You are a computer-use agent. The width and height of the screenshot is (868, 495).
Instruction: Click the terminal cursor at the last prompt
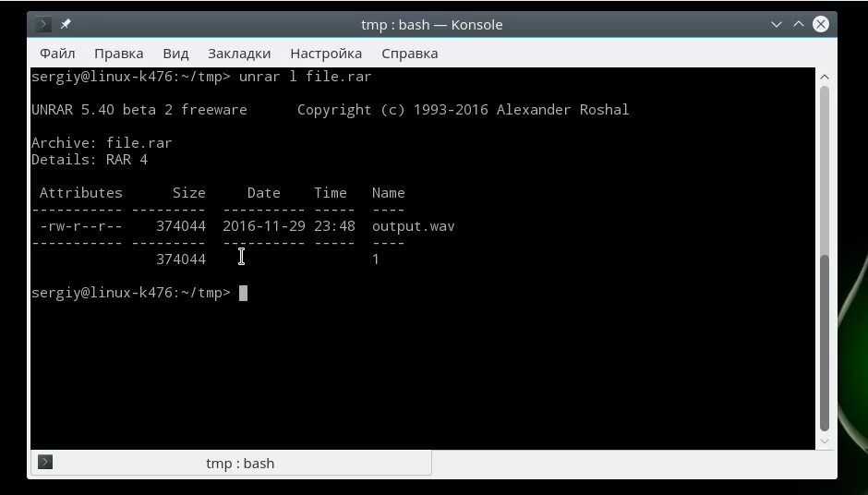(x=243, y=293)
